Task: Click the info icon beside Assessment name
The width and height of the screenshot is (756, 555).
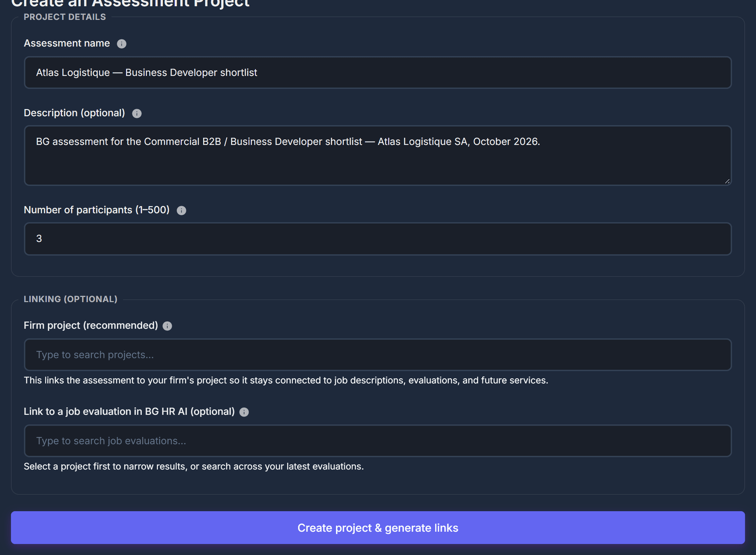Action: pyautogui.click(x=121, y=44)
